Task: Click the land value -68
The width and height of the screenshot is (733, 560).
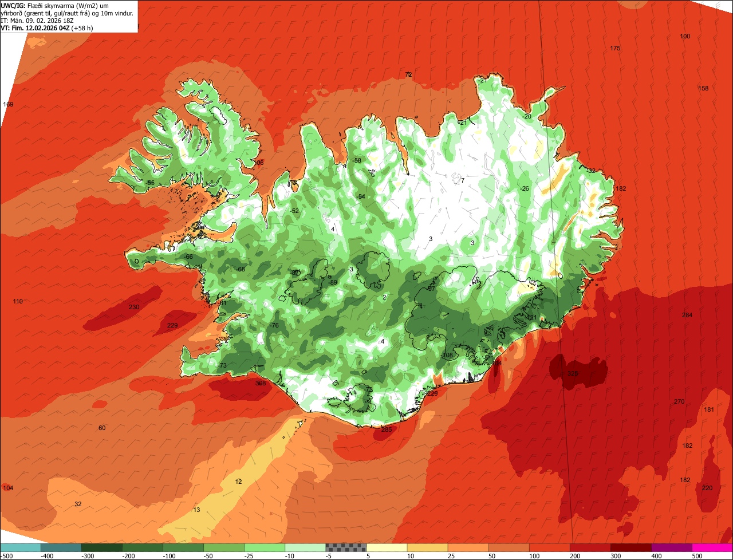Action: click(x=241, y=269)
